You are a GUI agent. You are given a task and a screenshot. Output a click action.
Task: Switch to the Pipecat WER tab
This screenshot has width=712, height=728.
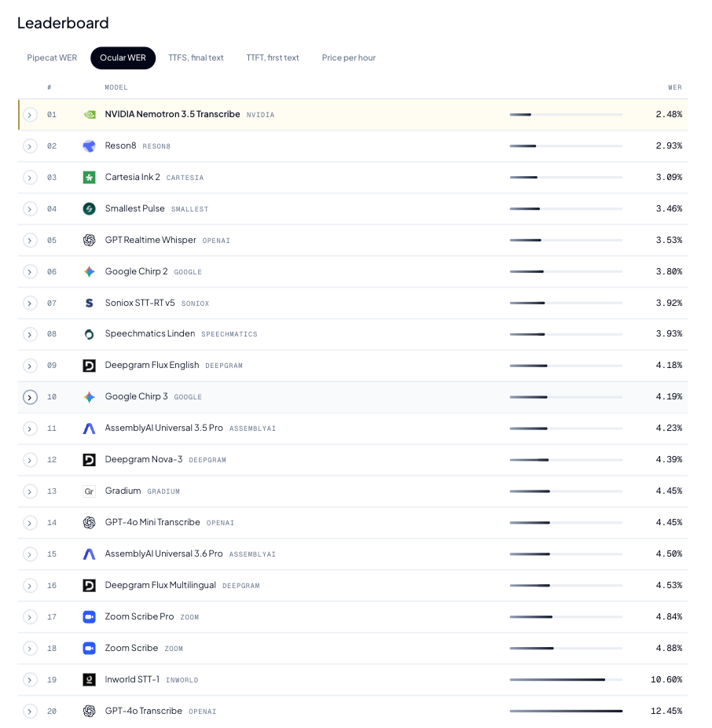[x=52, y=57]
